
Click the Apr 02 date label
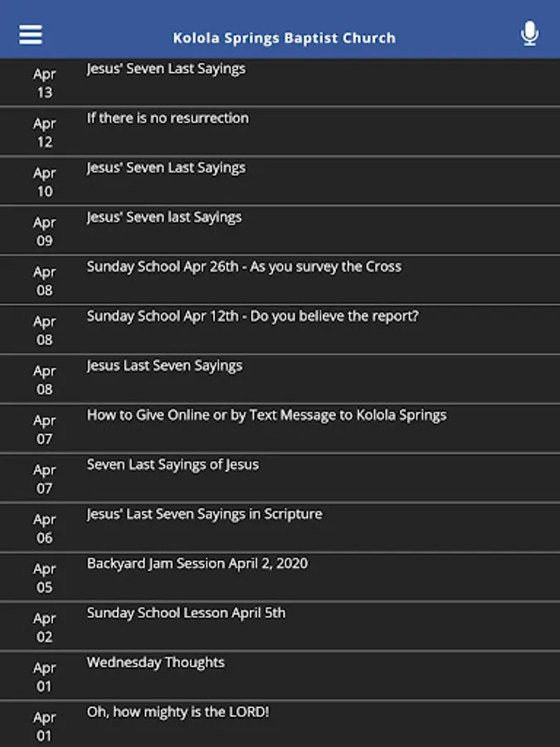[44, 627]
